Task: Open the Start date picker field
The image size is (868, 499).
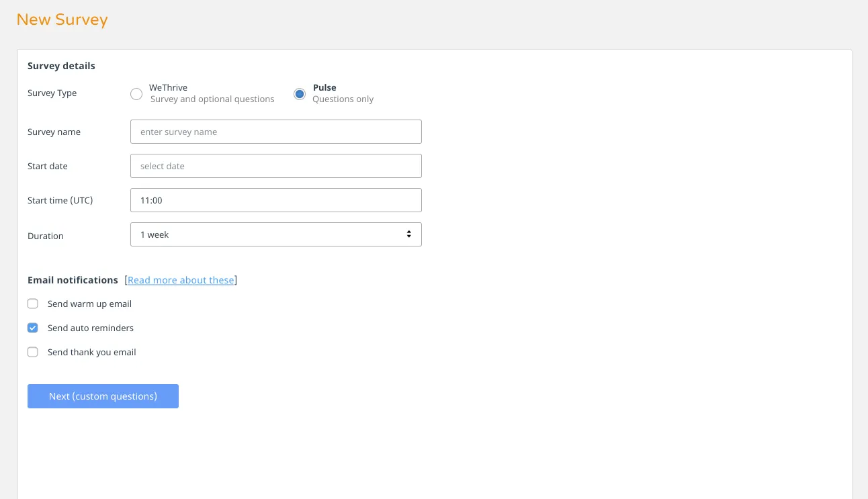Action: [x=276, y=166]
